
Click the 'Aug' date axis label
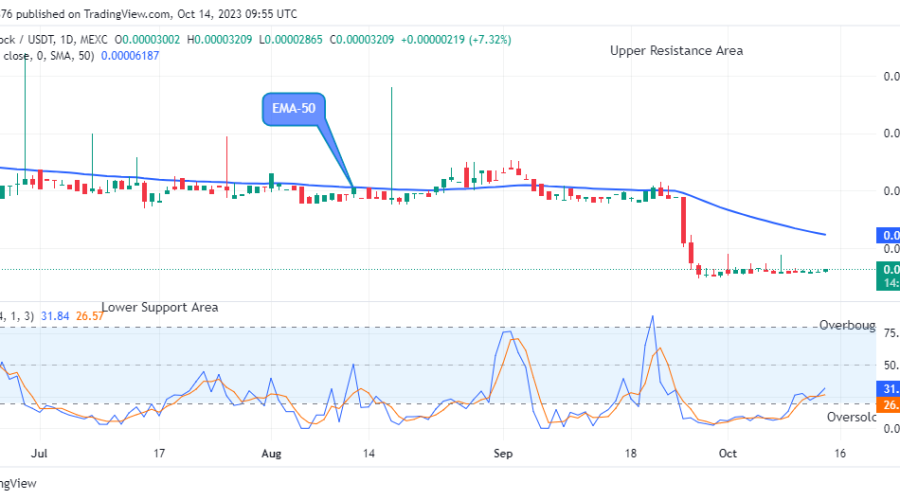[271, 454]
